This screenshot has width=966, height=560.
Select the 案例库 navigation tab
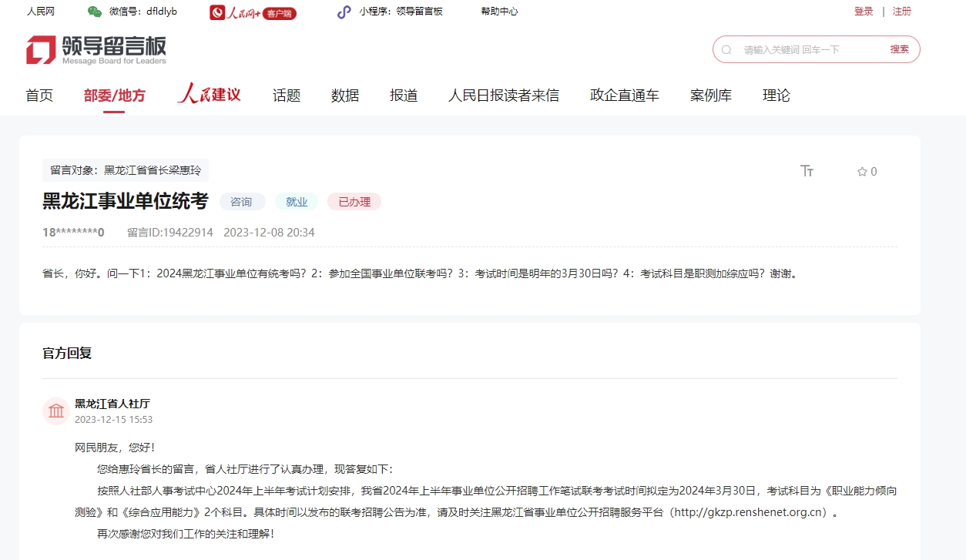coord(710,95)
